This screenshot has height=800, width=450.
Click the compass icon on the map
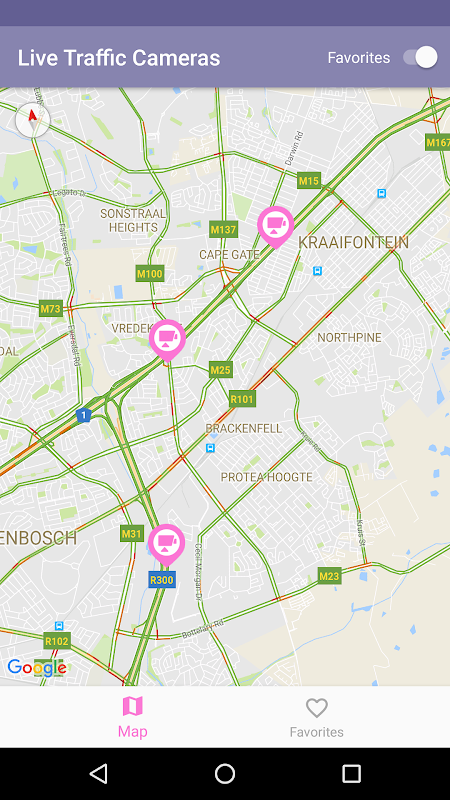click(33, 120)
